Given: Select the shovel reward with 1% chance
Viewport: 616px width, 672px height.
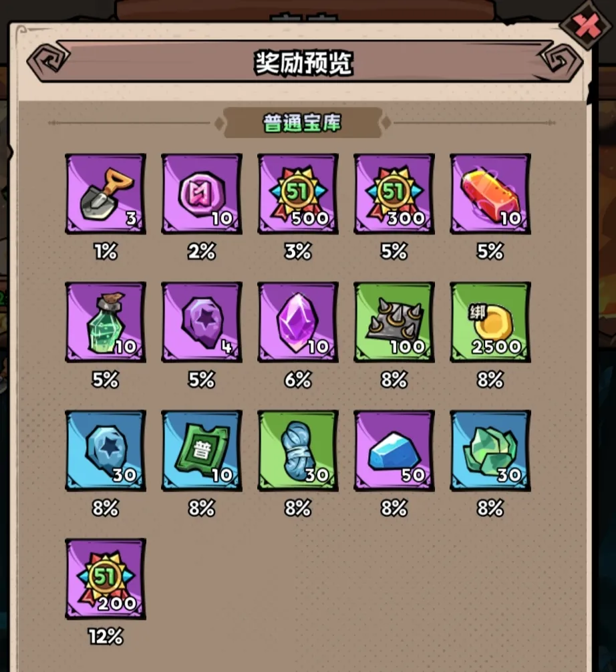Looking at the screenshot, I should 106,194.
